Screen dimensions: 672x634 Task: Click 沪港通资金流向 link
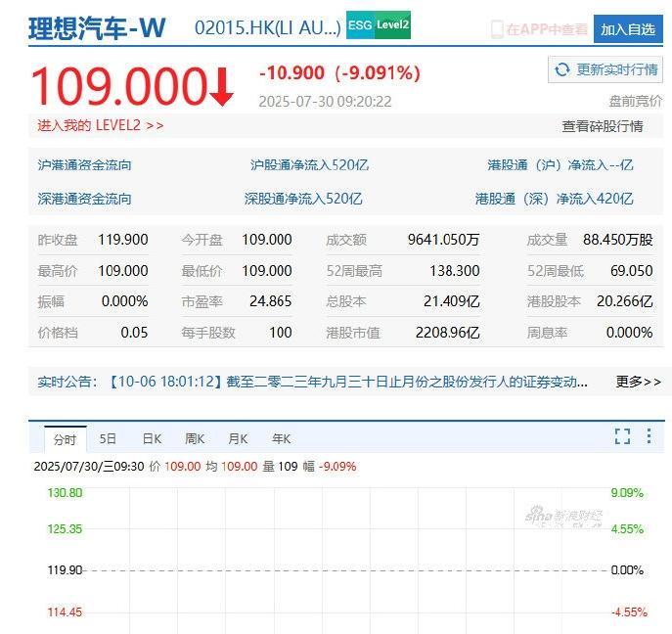[x=84, y=165]
